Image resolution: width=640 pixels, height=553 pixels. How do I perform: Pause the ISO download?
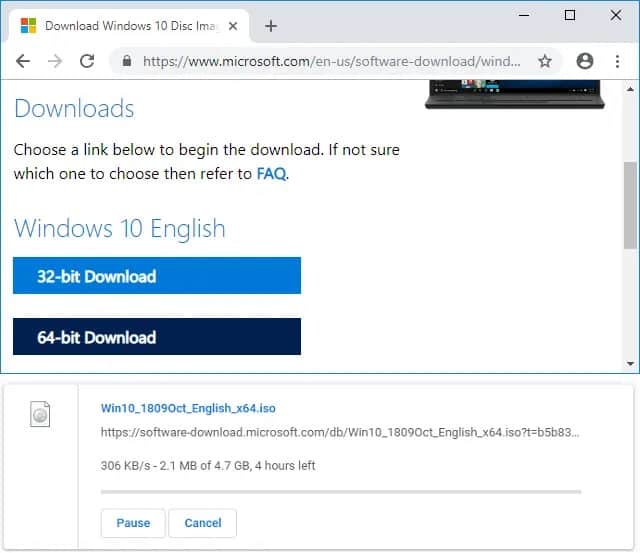[133, 523]
